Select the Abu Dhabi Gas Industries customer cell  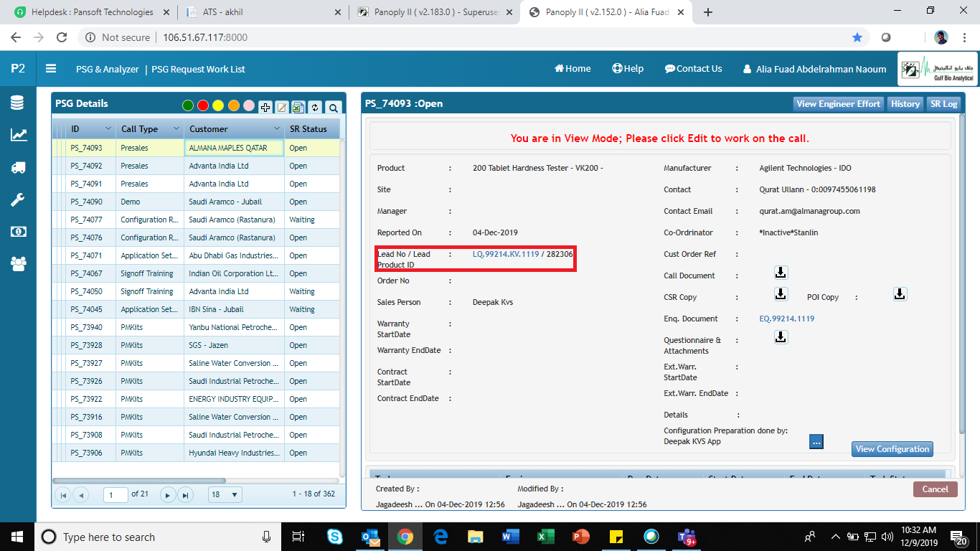pyautogui.click(x=234, y=255)
